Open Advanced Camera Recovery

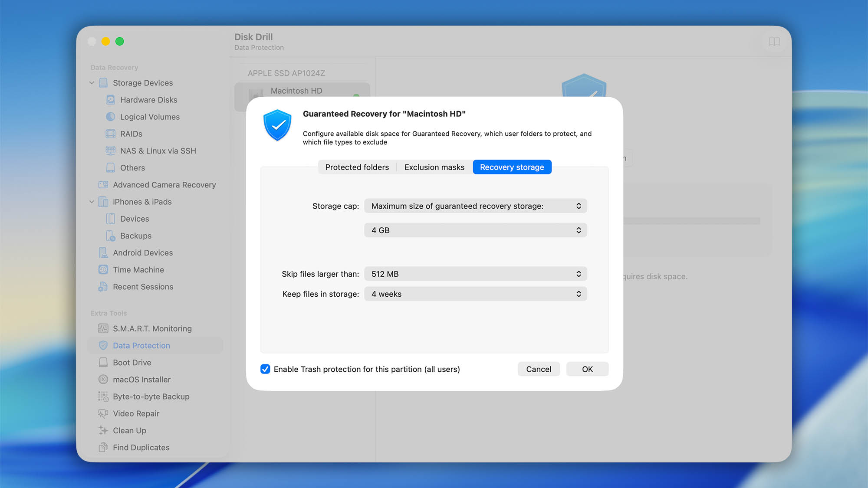point(164,185)
